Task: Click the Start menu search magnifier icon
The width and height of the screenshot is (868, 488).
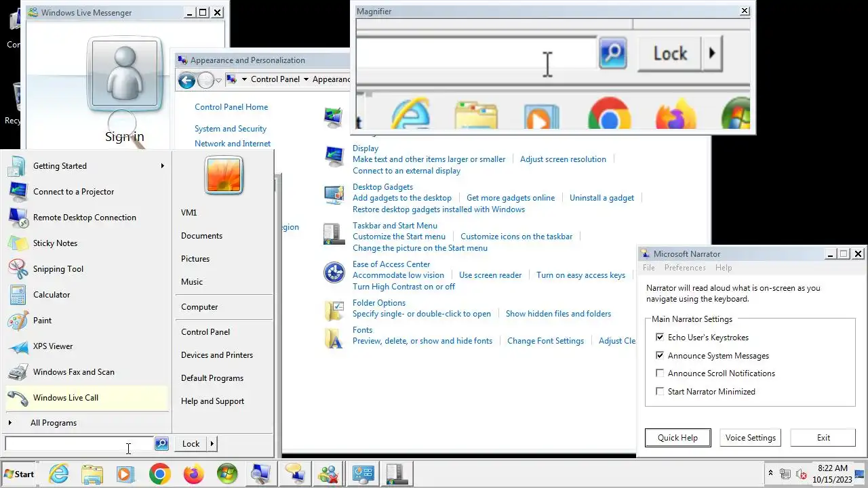Action: 161,444
